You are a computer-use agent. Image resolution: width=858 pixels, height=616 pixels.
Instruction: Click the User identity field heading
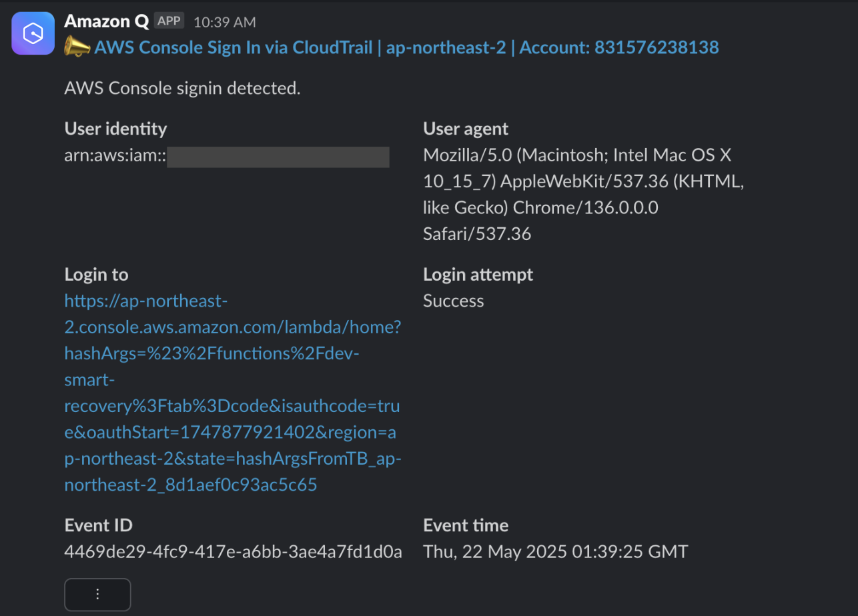tap(116, 129)
